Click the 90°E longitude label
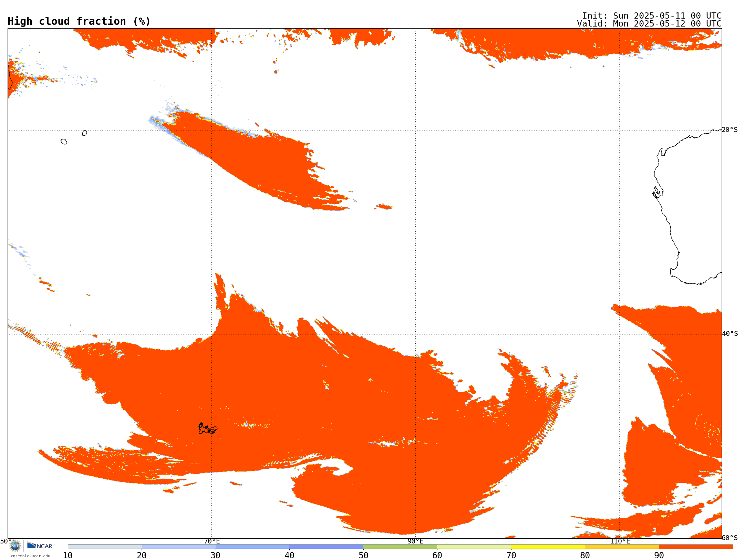 (x=415, y=541)
